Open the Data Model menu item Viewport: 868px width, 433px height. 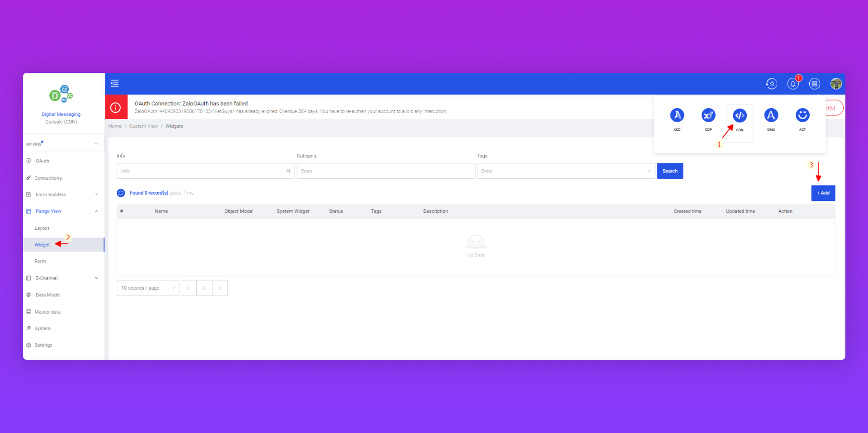[48, 295]
